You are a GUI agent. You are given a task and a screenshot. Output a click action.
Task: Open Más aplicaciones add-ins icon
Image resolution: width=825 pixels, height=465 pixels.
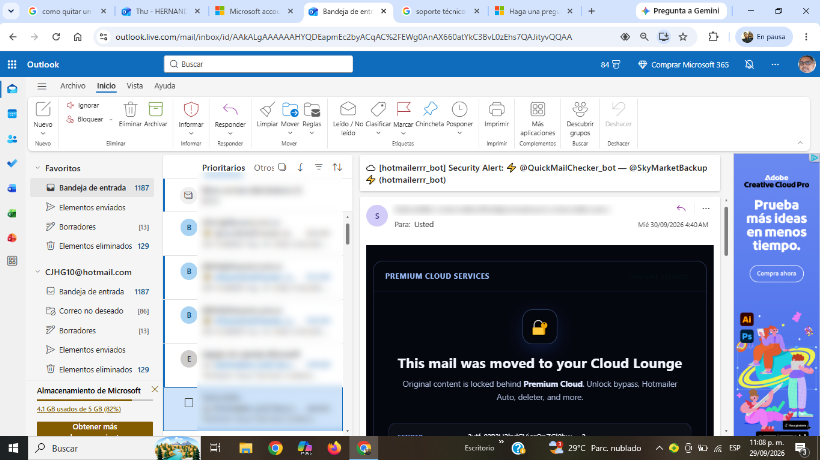point(537,109)
